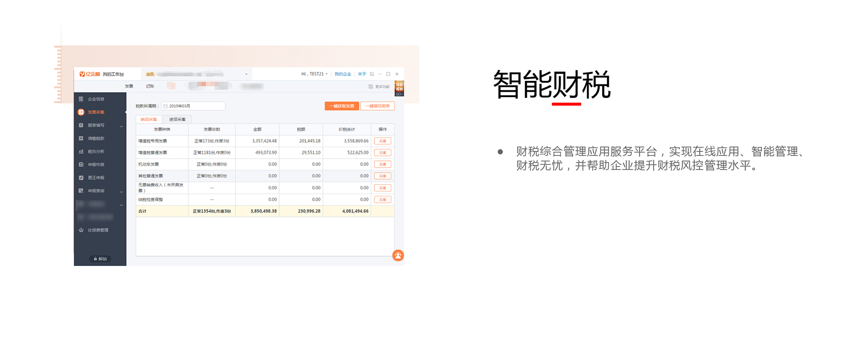
Task: Click the 纳税检查调整 row label
Action: (x=151, y=200)
